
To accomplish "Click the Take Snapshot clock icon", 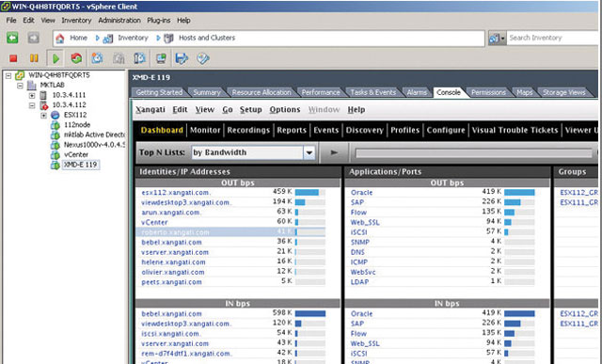I will click(x=97, y=58).
